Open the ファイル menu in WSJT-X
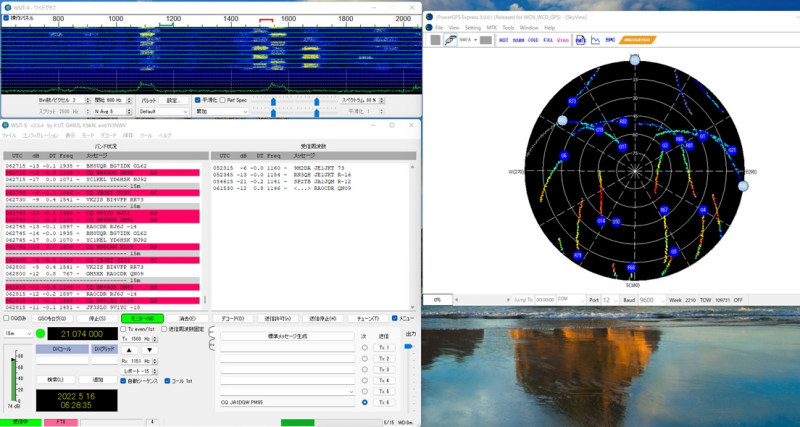Image resolution: width=800 pixels, height=427 pixels. pyautogui.click(x=9, y=136)
